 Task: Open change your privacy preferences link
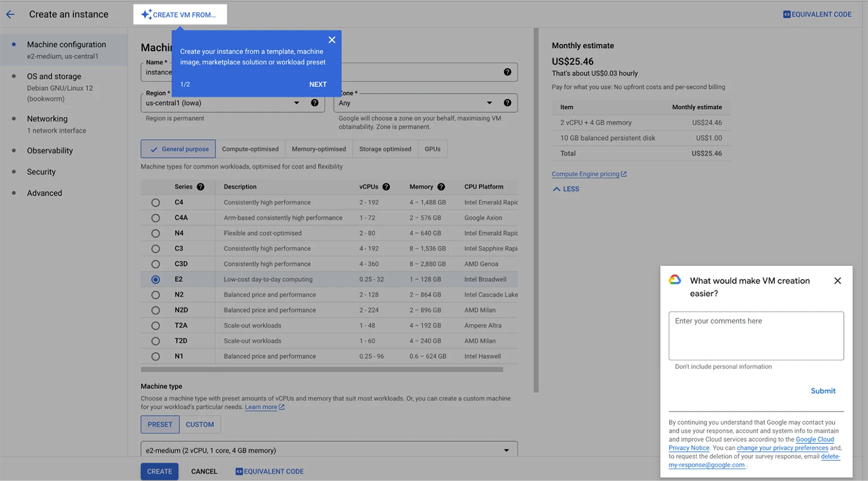click(x=782, y=448)
